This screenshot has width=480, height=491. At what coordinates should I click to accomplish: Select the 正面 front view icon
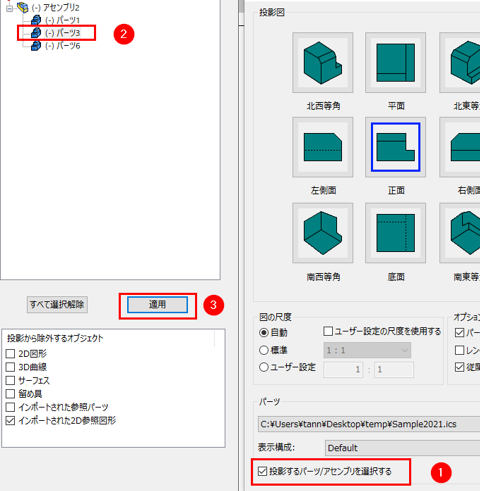[x=395, y=147]
